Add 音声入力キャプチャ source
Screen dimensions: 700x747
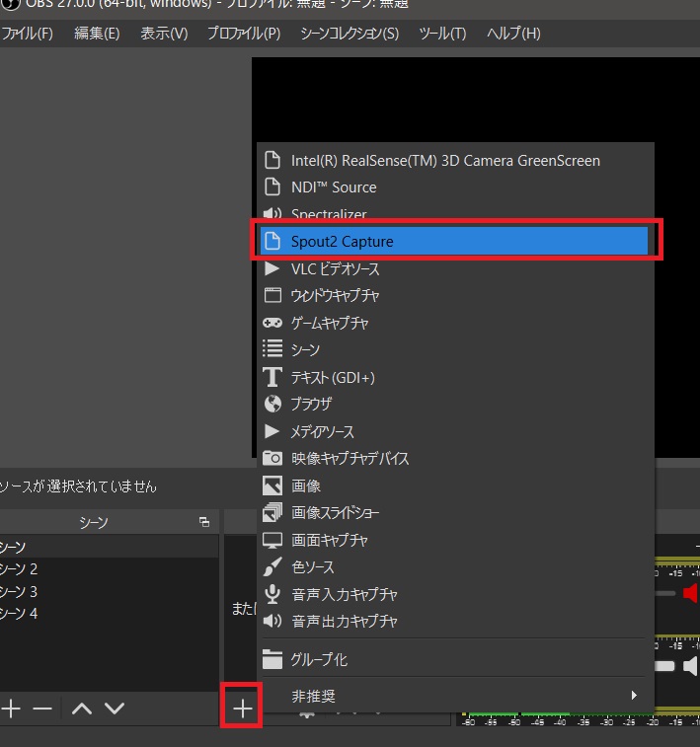[x=454, y=595]
